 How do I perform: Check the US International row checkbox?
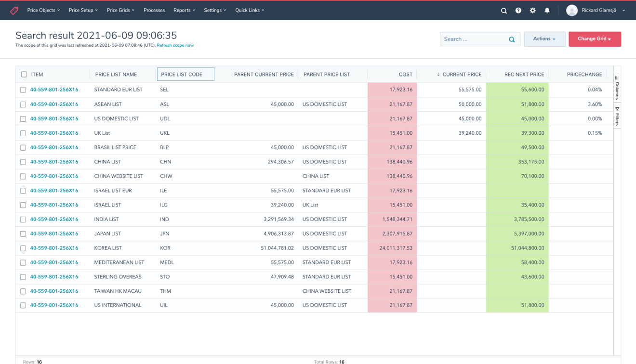[x=23, y=306]
